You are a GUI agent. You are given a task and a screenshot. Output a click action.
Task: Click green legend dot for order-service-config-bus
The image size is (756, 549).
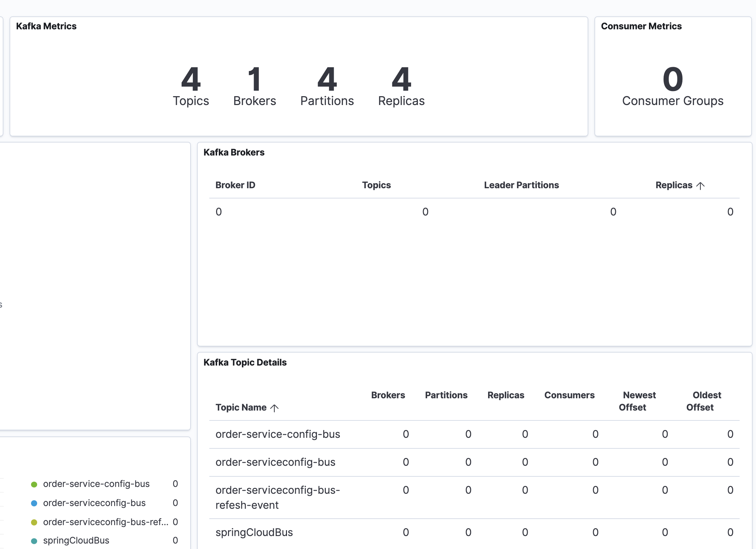[x=34, y=484]
